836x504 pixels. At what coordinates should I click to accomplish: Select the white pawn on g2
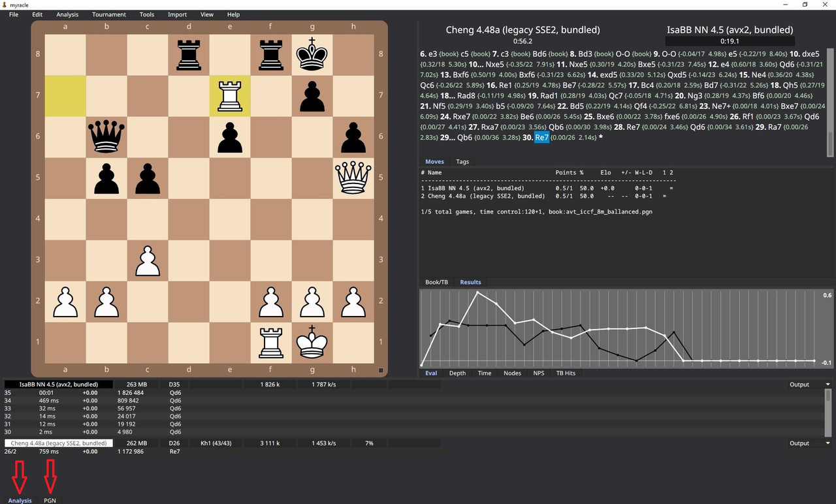(x=312, y=303)
